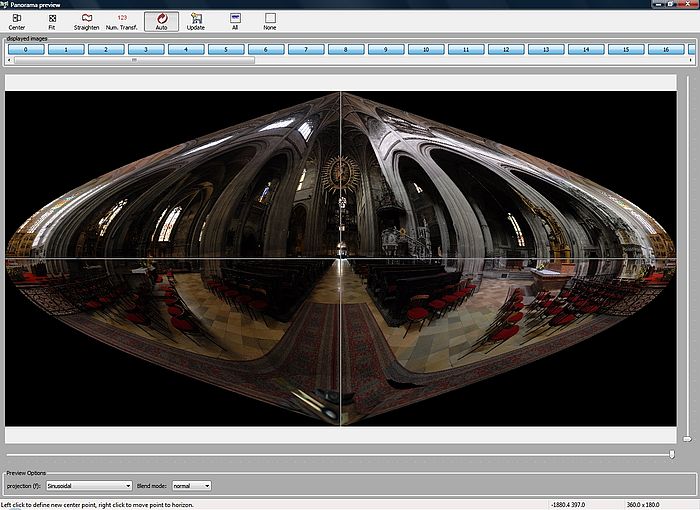Click the Straighten tool icon
Viewport: 700px width, 510px height.
(x=86, y=21)
